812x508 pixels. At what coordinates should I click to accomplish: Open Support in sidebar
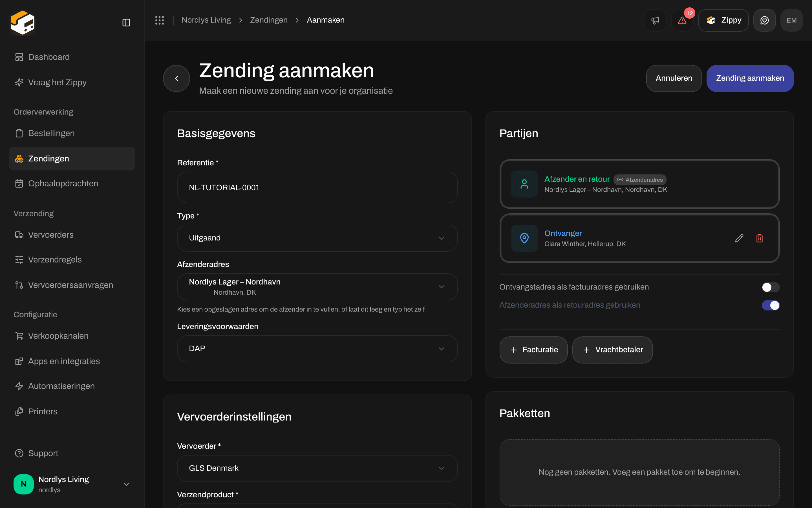pos(72,453)
